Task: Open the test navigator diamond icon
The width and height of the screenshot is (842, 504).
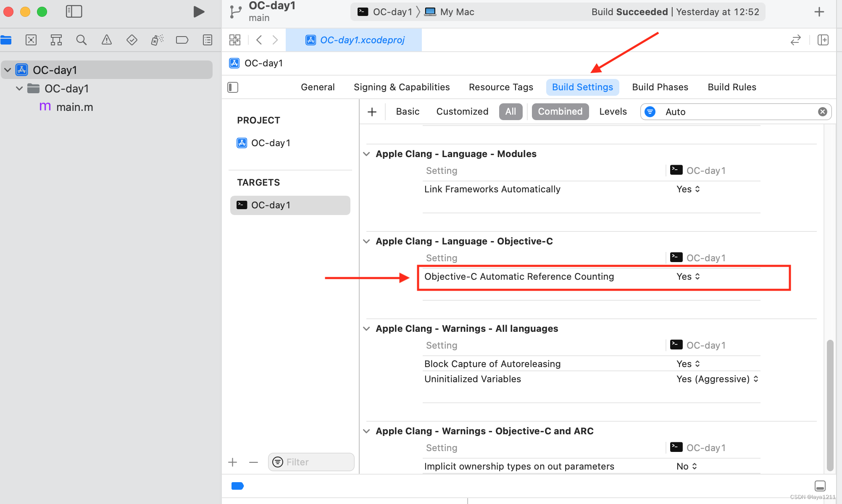Action: tap(132, 40)
